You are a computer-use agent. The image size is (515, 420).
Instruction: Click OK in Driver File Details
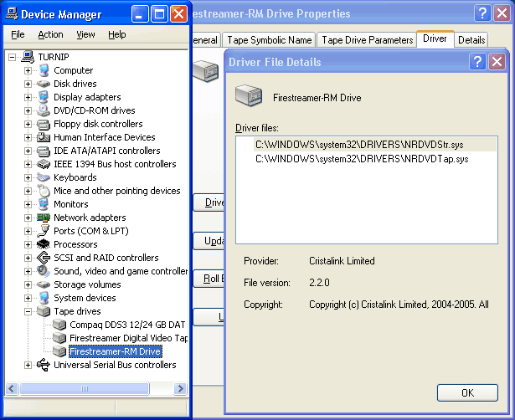tap(467, 392)
